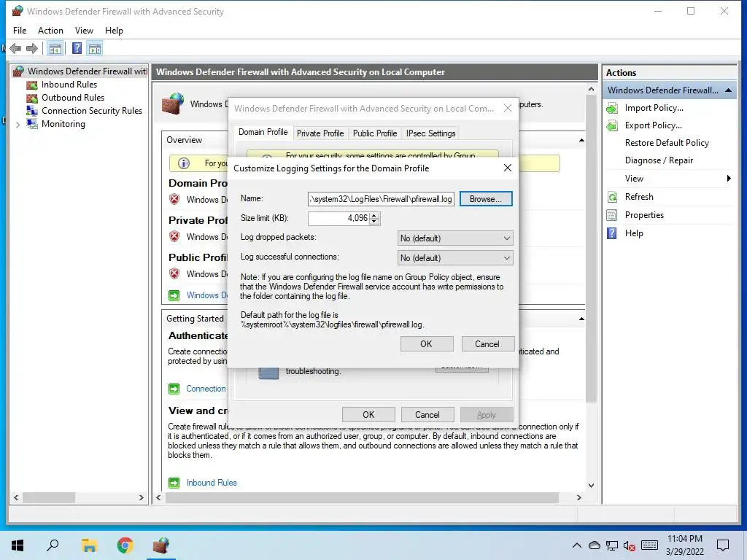Image resolution: width=747 pixels, height=560 pixels.
Task: Open the Inbound Rules link in center pane
Action: pos(212,483)
